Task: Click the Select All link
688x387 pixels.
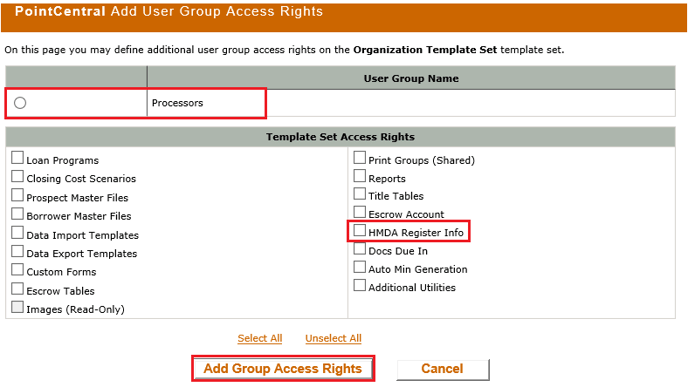Action: [x=260, y=338]
